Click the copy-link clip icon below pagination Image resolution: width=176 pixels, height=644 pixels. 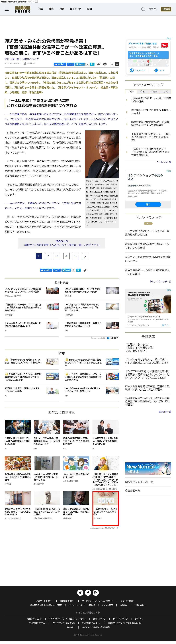85,270
